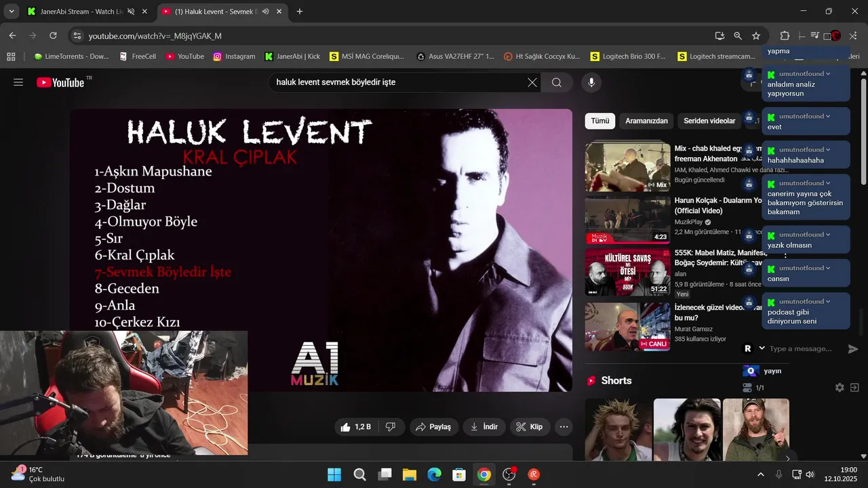The height and width of the screenshot is (488, 868).
Task: Open Microsoft Edge from the taskbar
Action: pos(434,474)
